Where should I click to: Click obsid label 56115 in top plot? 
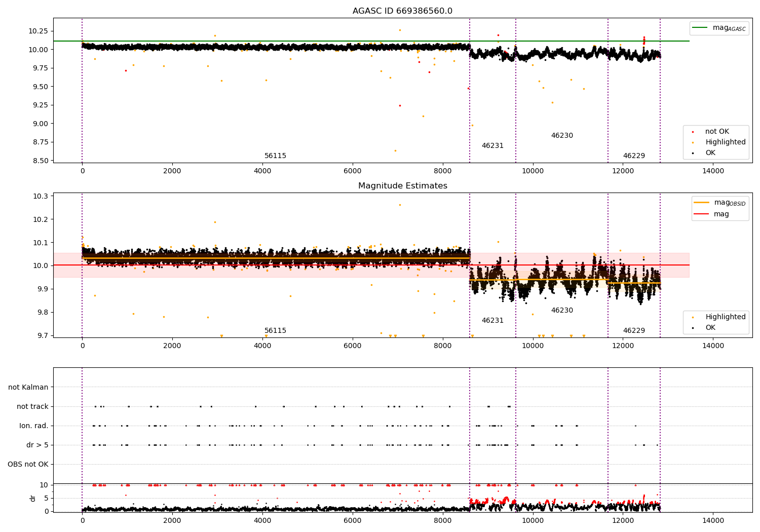pos(275,156)
